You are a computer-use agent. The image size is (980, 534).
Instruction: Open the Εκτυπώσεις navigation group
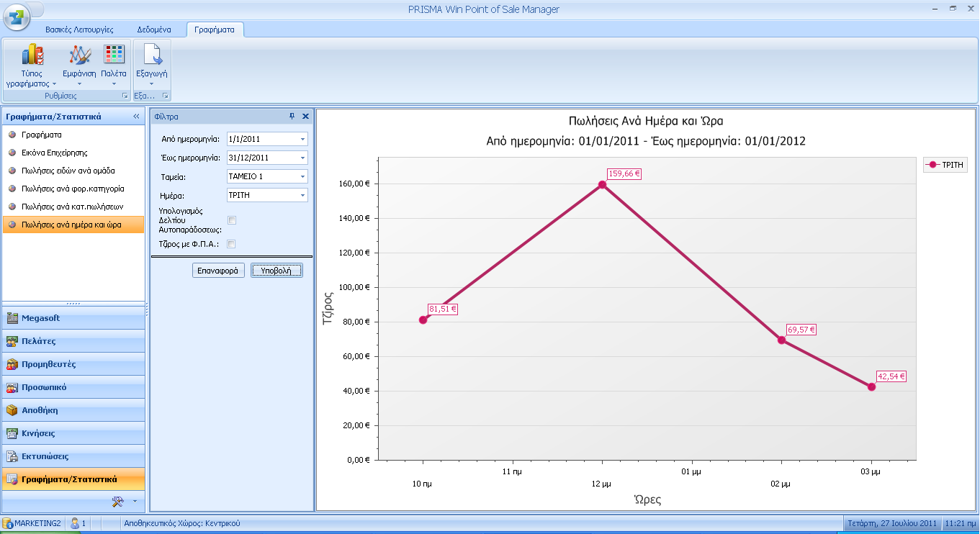coord(73,456)
